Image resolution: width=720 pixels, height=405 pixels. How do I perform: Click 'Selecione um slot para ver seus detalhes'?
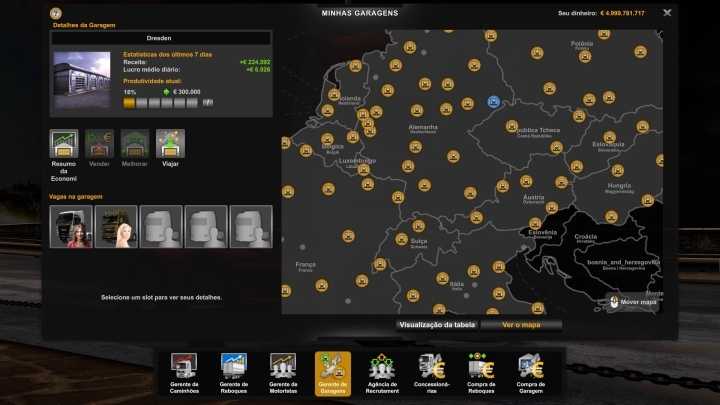tap(161, 298)
